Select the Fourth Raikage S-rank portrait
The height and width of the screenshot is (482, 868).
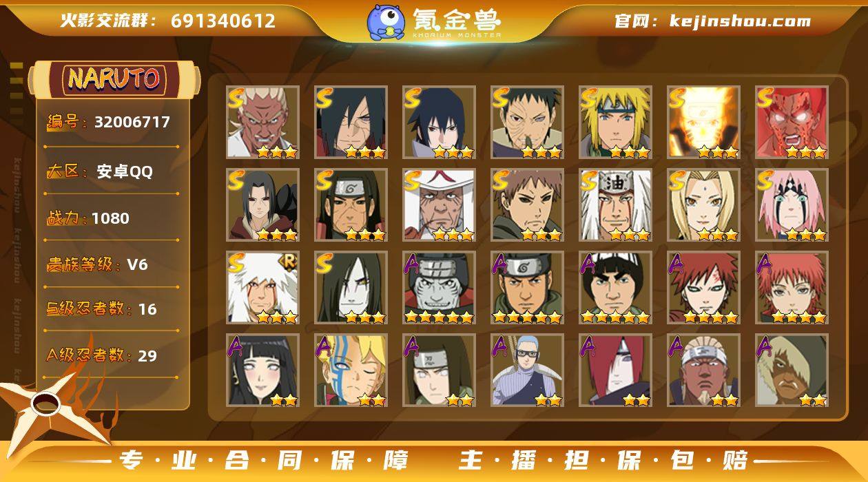click(262, 123)
